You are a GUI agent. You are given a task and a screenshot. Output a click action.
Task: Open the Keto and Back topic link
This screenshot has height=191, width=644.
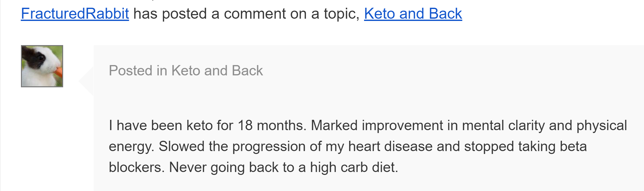click(413, 14)
